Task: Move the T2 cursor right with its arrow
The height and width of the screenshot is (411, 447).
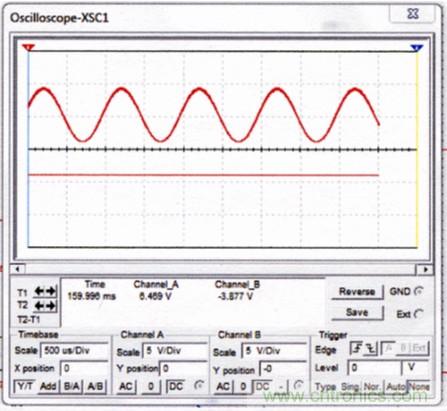Action: pos(51,306)
